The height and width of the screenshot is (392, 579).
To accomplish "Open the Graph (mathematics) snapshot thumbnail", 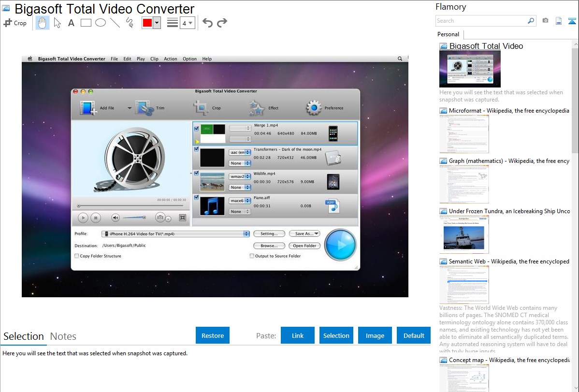I will pos(464,184).
